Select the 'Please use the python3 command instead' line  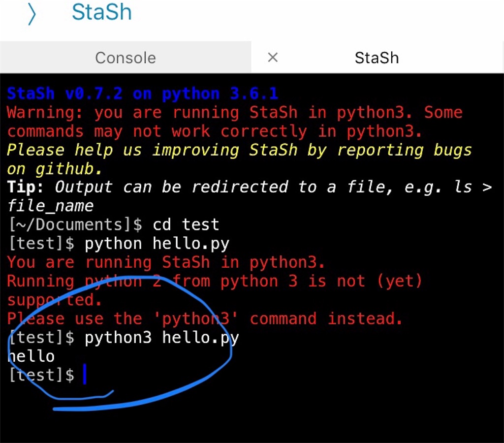coord(205,318)
